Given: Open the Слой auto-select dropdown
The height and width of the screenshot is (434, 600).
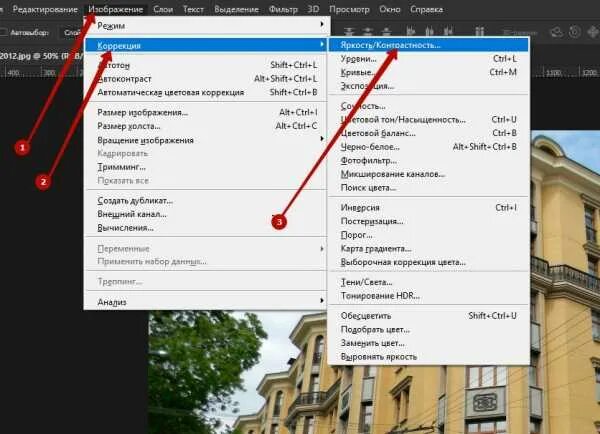Looking at the screenshot, I should 72,33.
